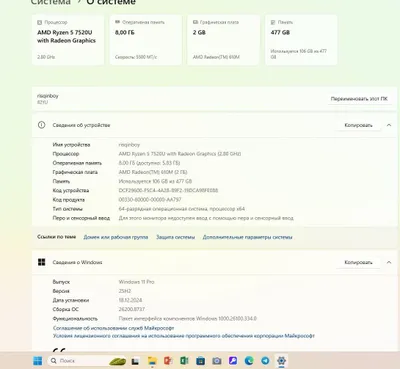The width and height of the screenshot is (400, 369).
Task: Open Microsoft services agreement link
Action: coord(113,328)
